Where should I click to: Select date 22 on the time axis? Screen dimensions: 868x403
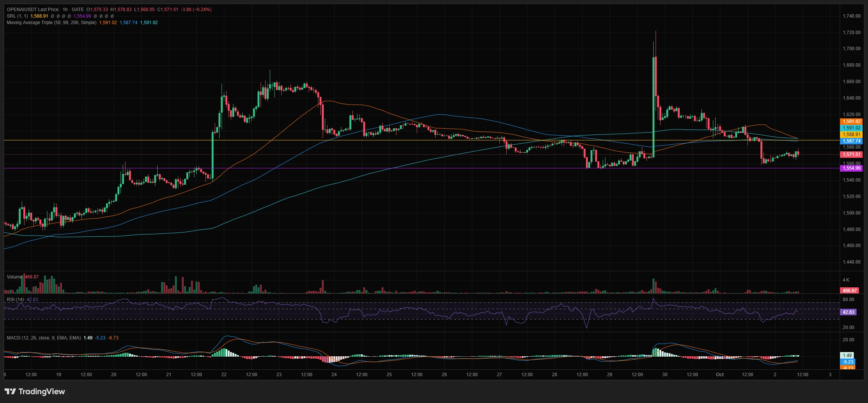tap(224, 375)
